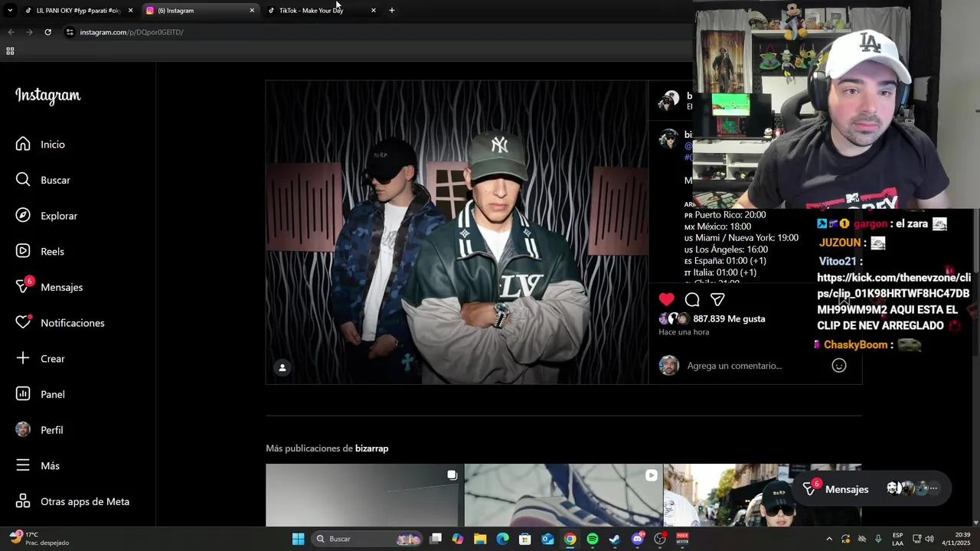Open Copilot from taskbar
The width and height of the screenshot is (980, 551).
coord(458,539)
